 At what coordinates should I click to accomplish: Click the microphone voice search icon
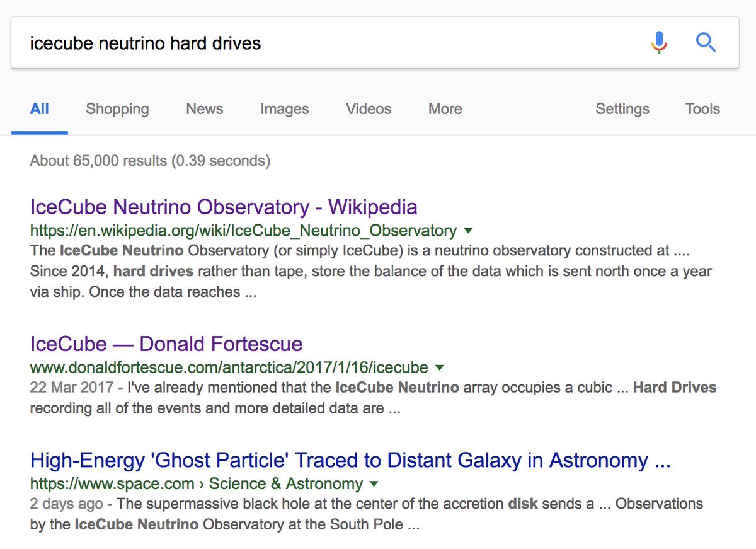(659, 43)
